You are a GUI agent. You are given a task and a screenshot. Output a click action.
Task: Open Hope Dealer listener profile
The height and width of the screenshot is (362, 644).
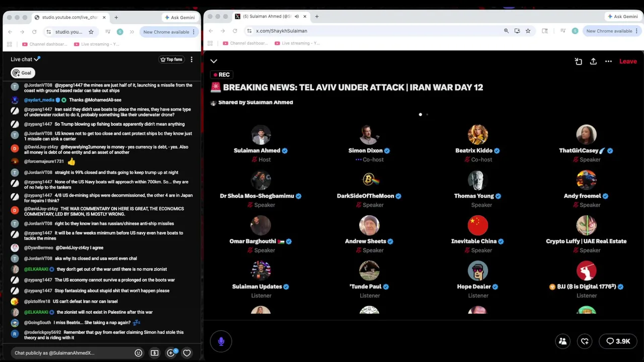[x=477, y=270]
